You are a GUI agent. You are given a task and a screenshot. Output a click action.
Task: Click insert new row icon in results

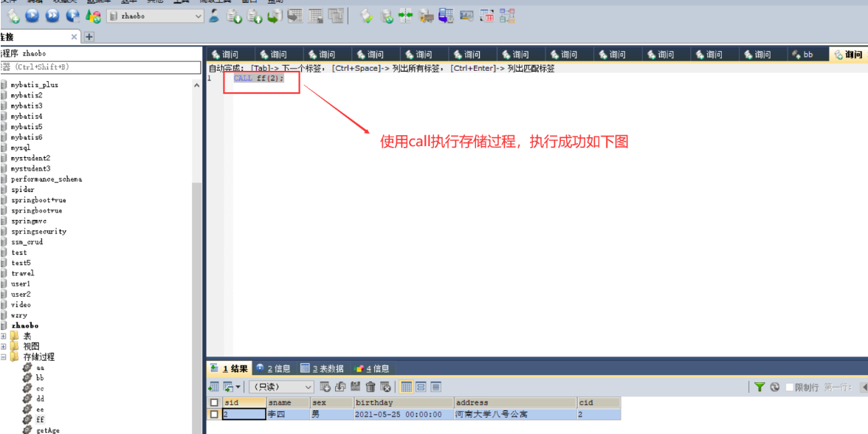click(x=325, y=387)
